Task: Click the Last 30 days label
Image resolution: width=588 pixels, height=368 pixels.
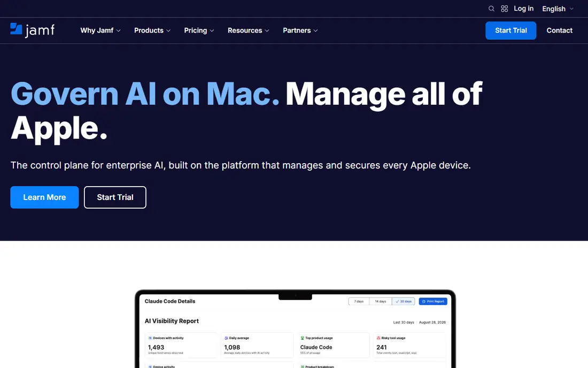Action: (x=404, y=322)
